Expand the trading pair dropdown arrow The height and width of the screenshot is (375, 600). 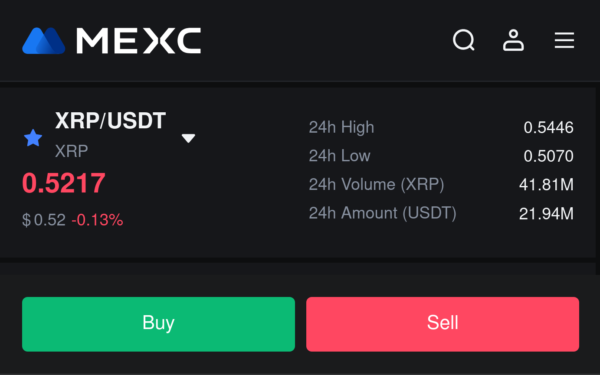coord(188,138)
